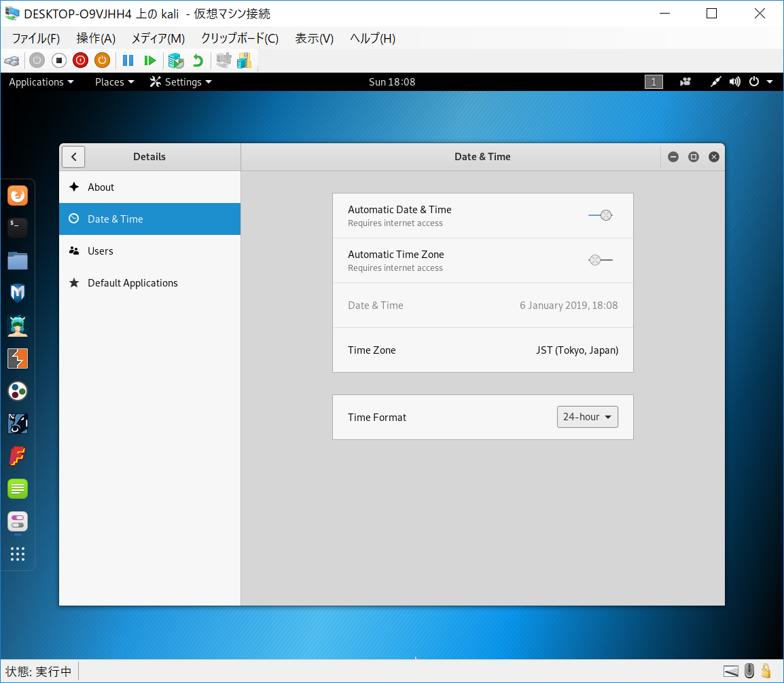Go back using the Details back button
Screen dimensions: 784x683
point(73,157)
